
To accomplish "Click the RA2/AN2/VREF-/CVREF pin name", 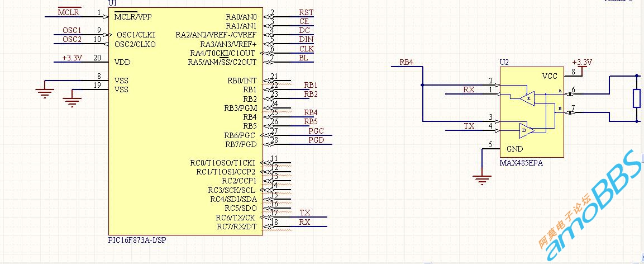I will pos(216,35).
